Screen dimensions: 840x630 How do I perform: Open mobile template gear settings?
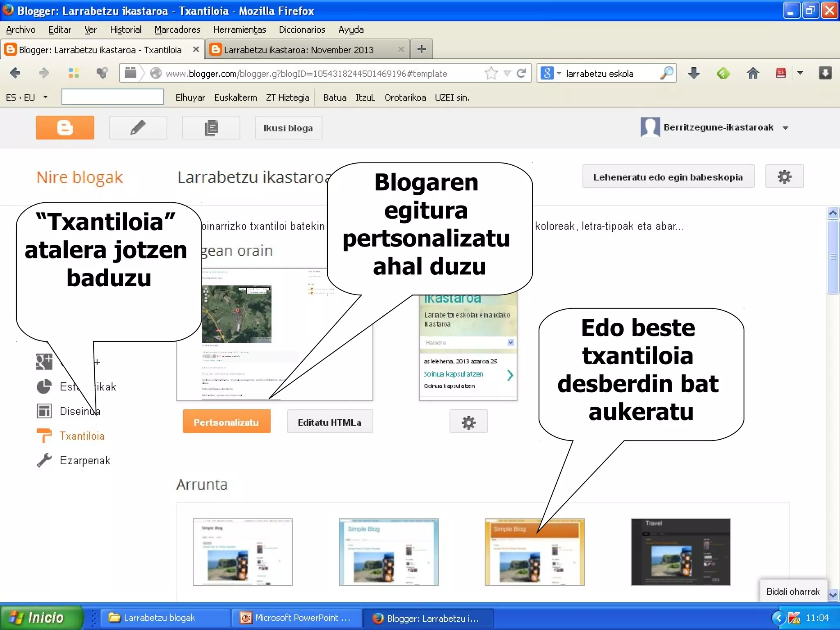(468, 422)
